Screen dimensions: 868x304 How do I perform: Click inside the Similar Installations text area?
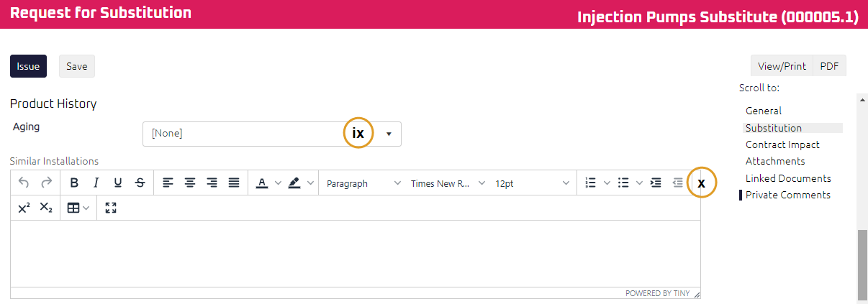point(355,253)
